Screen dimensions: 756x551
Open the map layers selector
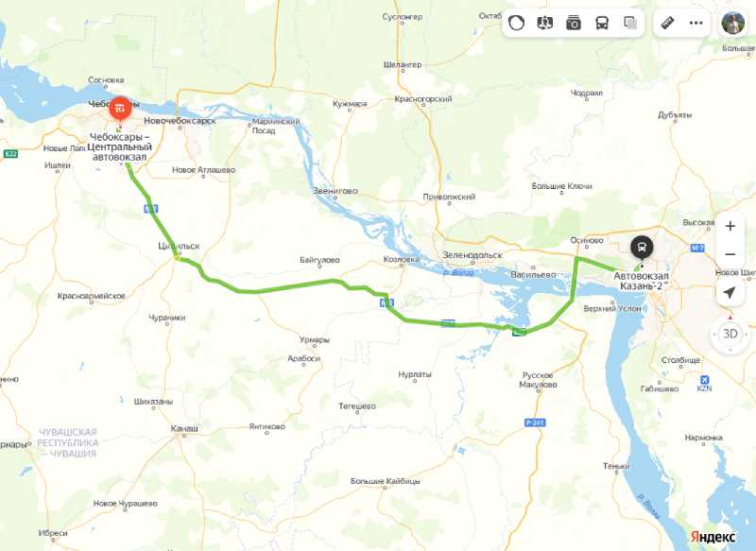pyautogui.click(x=630, y=23)
